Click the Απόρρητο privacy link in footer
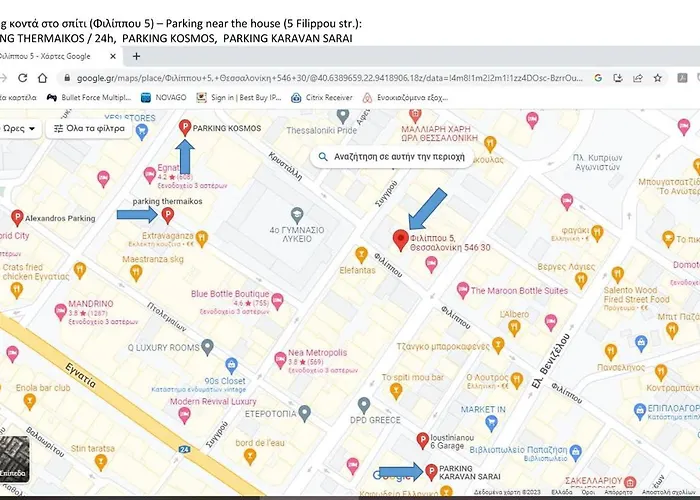Viewport: 700px width, 500px height. point(618,492)
